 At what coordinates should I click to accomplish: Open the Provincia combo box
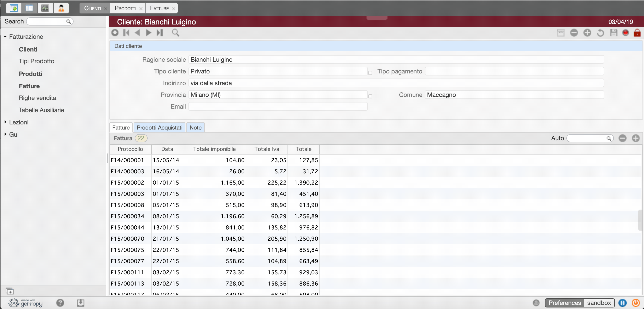point(278,95)
